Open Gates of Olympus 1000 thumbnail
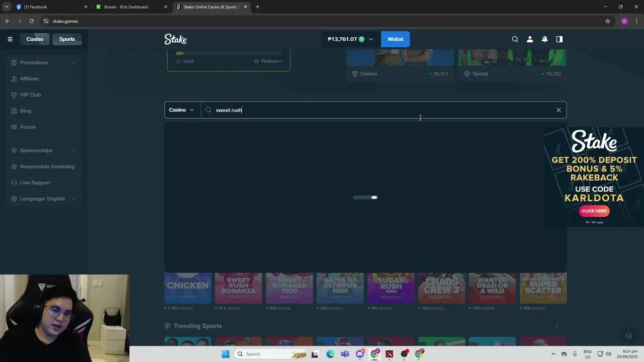The image size is (644, 362). click(340, 289)
